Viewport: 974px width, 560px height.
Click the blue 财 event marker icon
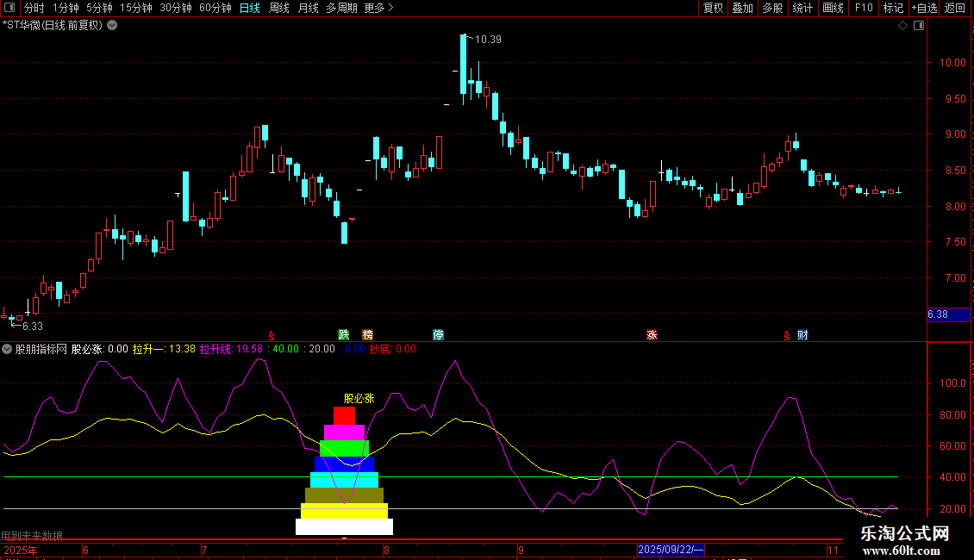point(802,335)
